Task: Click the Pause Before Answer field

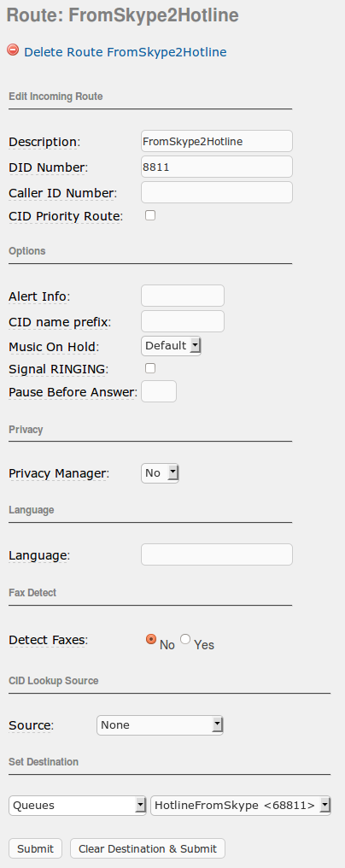Action: coord(159,391)
